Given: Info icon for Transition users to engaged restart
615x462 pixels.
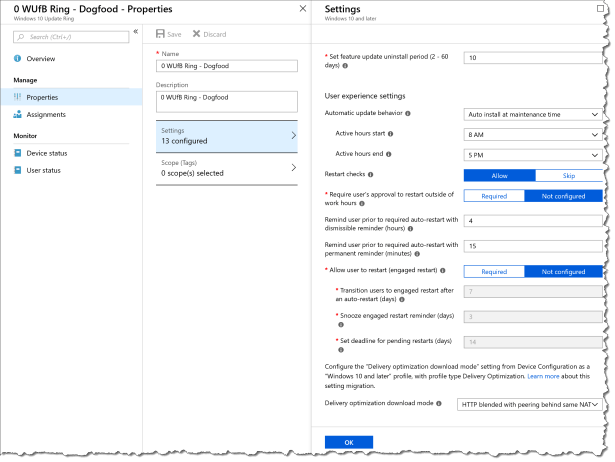Looking at the screenshot, I should coord(402,299).
